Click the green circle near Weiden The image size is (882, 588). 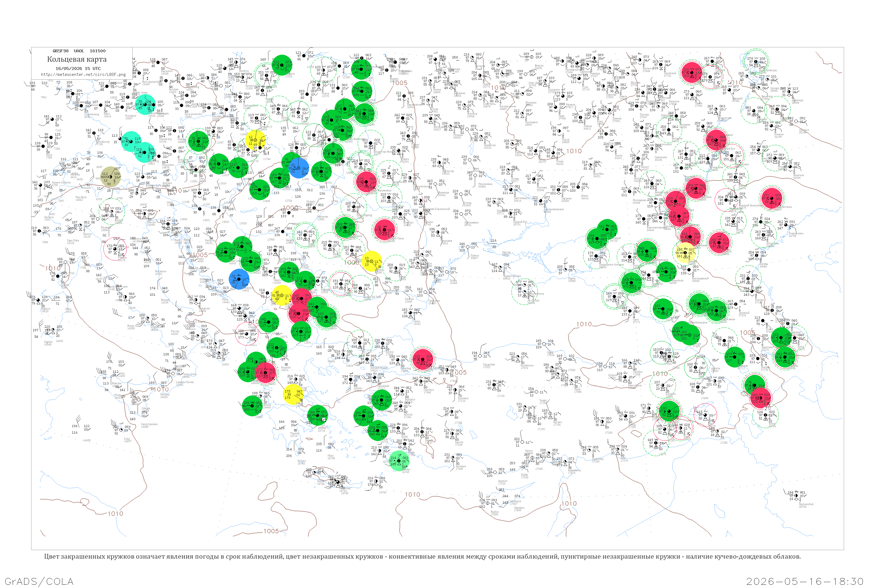[199, 141]
